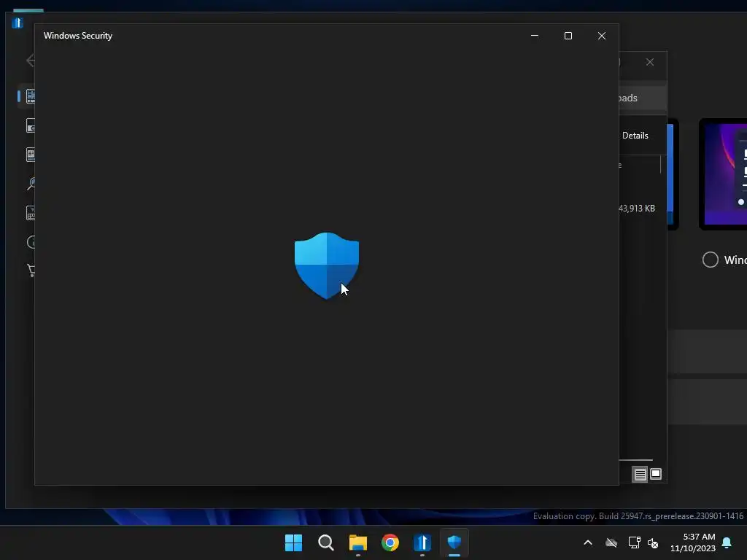Viewport: 747px width, 560px height.
Task: Open the notification bell
Action: pyautogui.click(x=727, y=542)
